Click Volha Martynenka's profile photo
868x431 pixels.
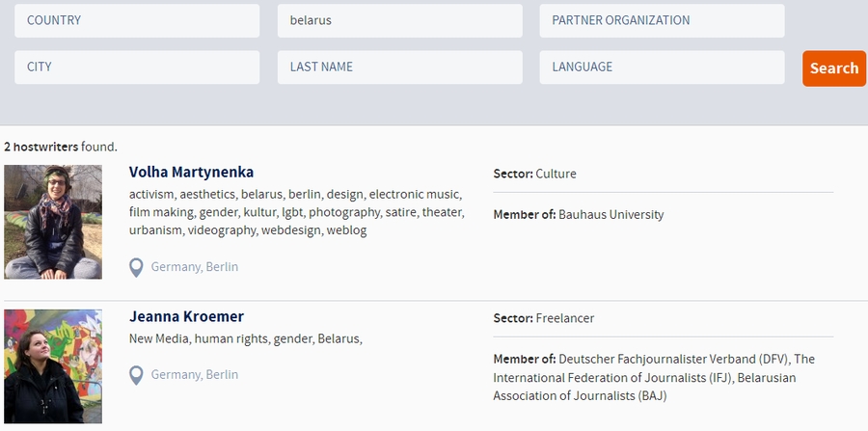click(x=53, y=222)
